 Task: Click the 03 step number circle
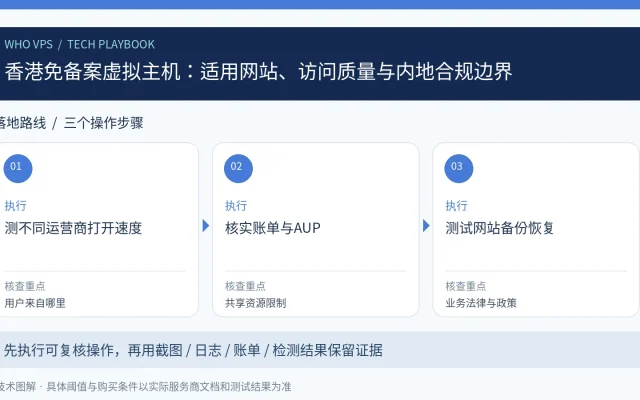[x=459, y=168]
